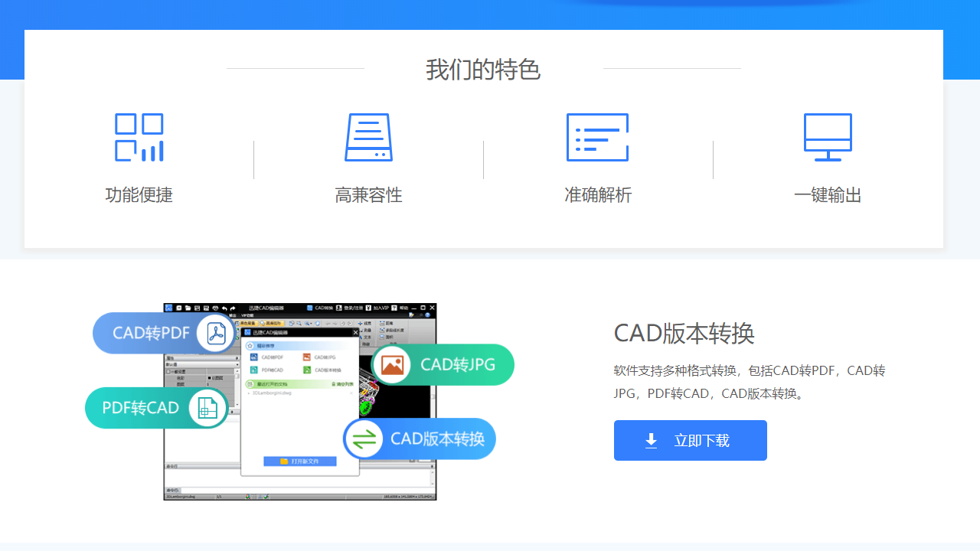Select the CAD版本转换 icon in the dialog

307,370
